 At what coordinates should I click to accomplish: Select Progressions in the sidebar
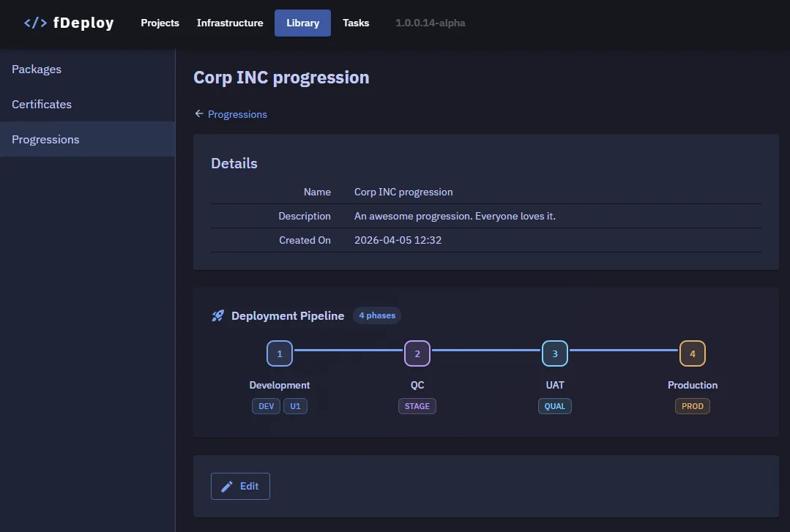pyautogui.click(x=45, y=140)
